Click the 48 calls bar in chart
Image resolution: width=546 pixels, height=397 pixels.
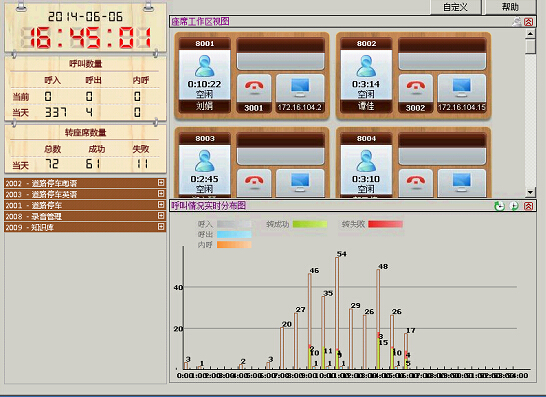[x=378, y=319]
